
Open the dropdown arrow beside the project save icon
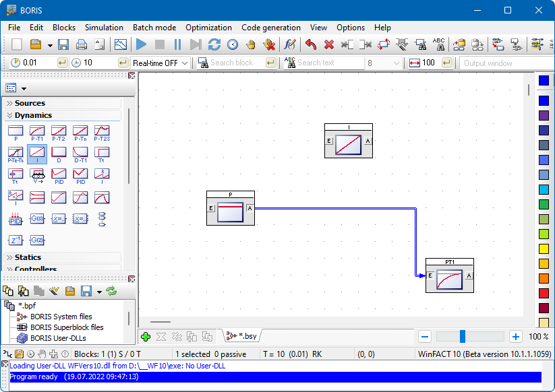[99, 292]
